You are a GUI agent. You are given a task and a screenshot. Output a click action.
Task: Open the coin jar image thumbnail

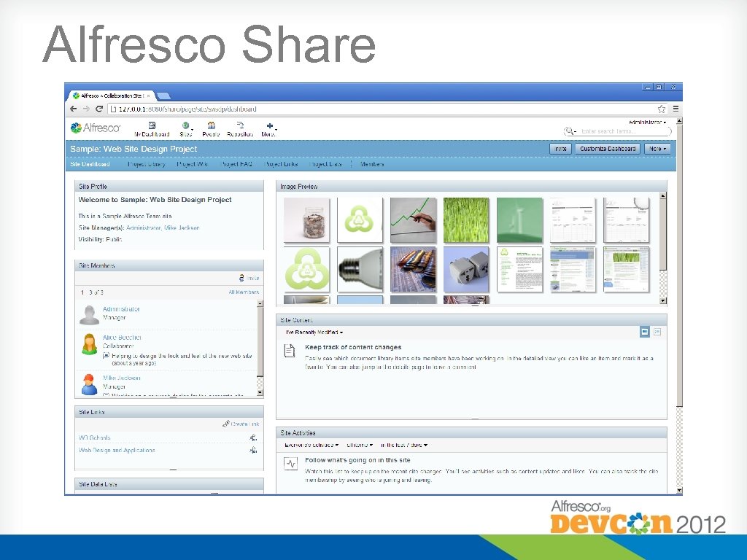[306, 220]
